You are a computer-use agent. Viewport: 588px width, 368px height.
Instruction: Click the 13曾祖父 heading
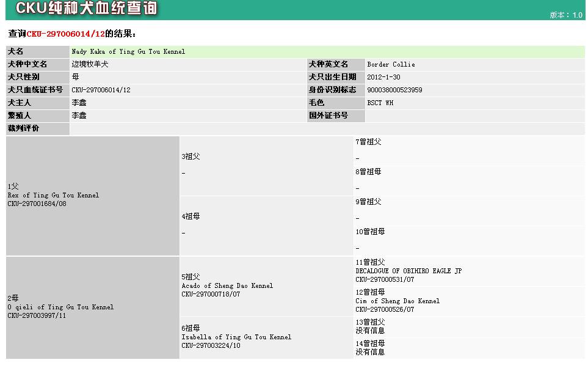[x=370, y=323]
